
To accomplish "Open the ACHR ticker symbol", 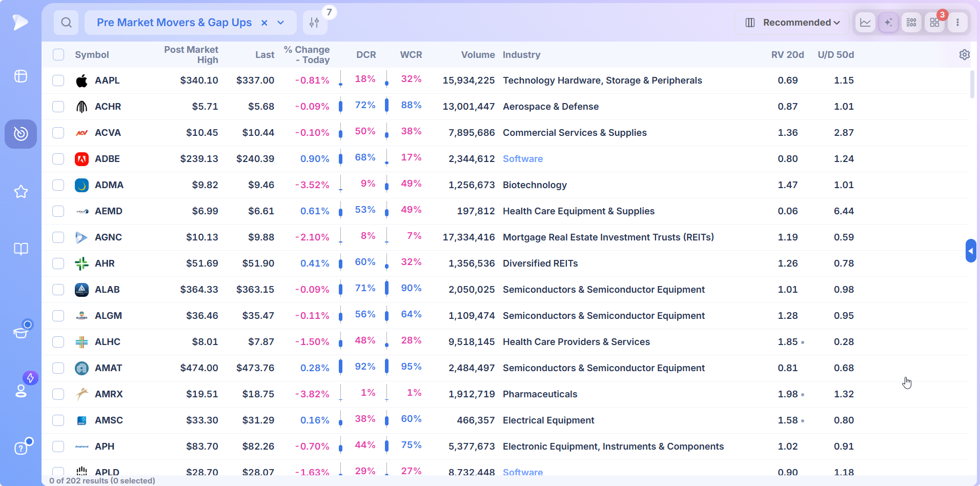I will click(x=108, y=107).
